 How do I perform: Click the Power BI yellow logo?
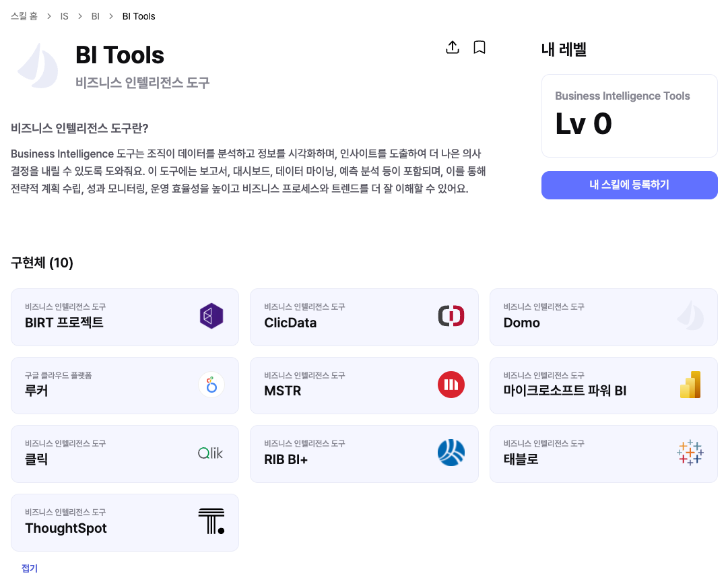click(690, 385)
